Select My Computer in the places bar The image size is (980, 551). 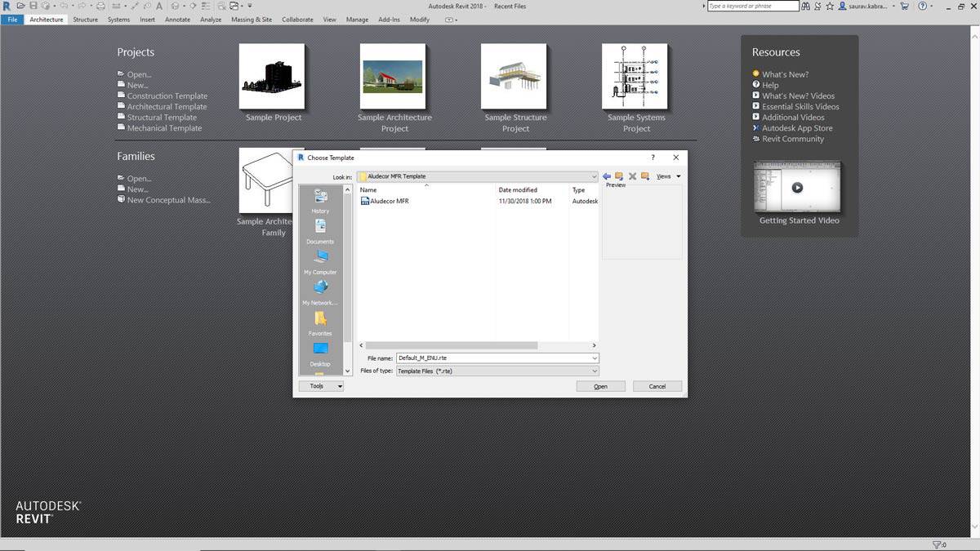click(x=320, y=262)
